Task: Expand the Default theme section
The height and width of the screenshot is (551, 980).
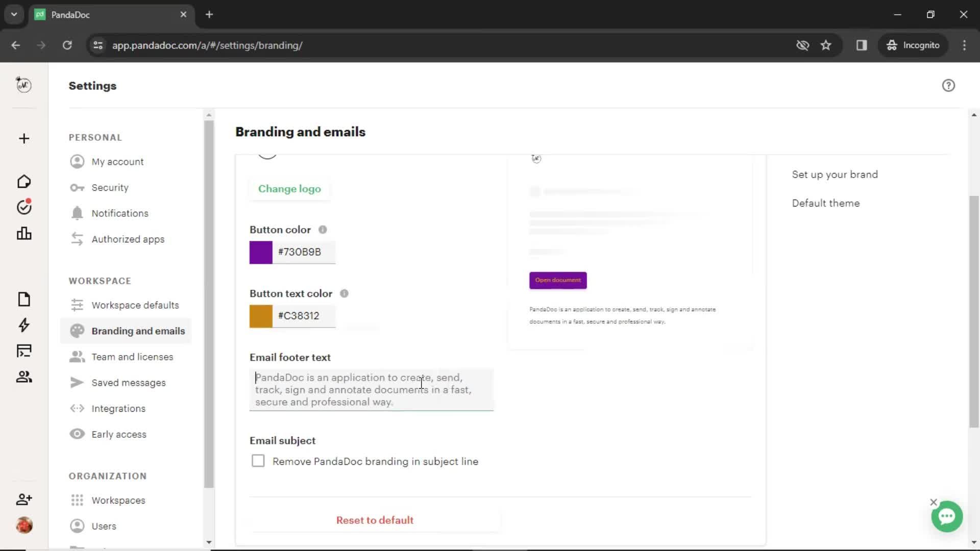Action: [826, 203]
